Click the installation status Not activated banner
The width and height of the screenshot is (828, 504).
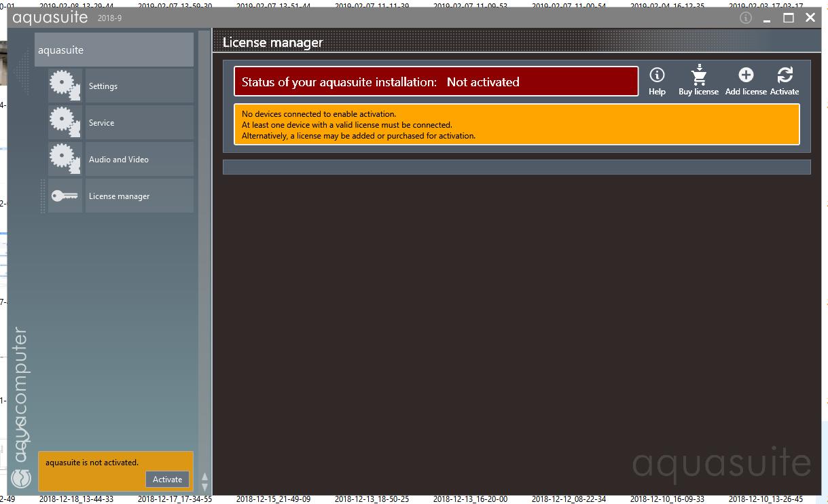pos(436,82)
